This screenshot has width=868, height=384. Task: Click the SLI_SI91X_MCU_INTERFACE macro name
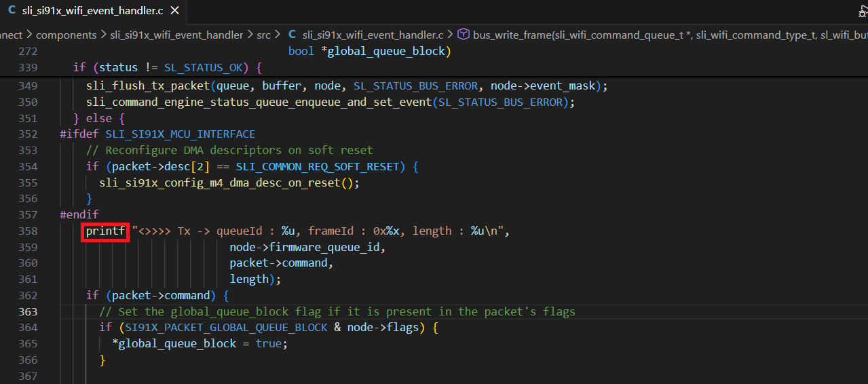(180, 134)
